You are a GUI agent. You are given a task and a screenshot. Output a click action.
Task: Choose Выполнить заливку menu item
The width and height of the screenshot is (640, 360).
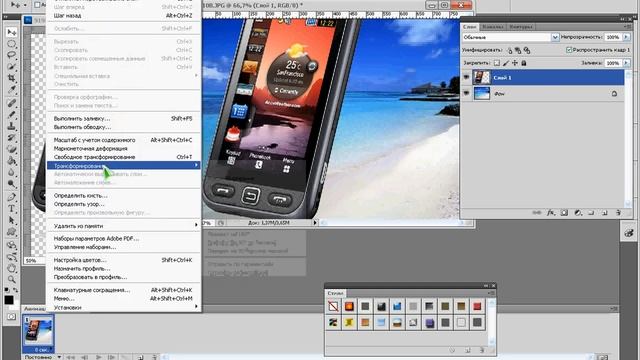tap(123, 118)
